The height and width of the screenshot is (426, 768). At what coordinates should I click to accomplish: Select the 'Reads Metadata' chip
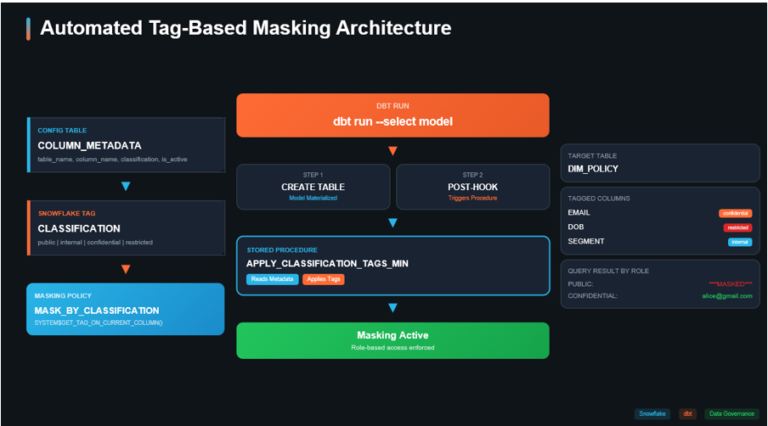271,279
